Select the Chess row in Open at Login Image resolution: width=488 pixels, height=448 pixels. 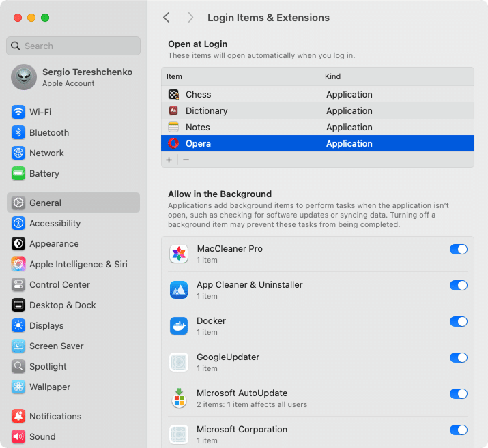[x=317, y=94]
